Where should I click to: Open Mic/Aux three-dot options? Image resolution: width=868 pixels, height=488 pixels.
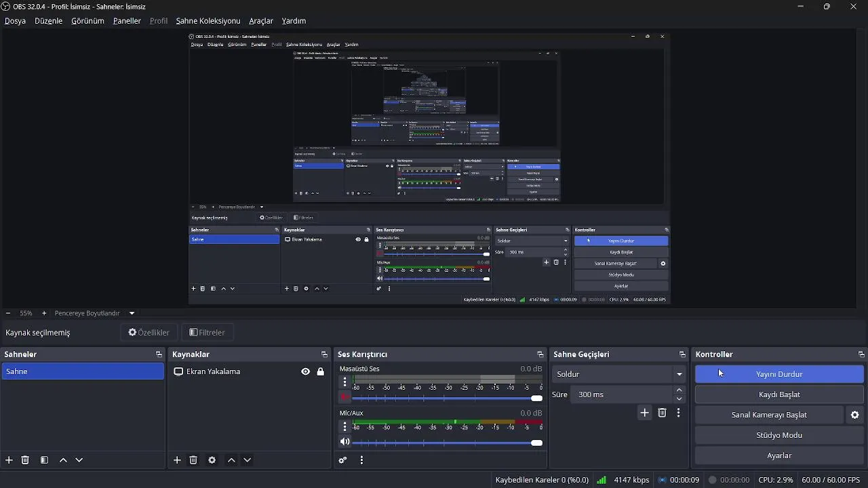pyautogui.click(x=344, y=426)
